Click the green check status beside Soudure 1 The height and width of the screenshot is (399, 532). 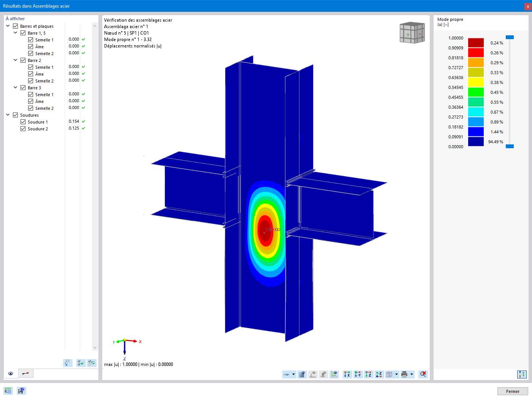pyautogui.click(x=83, y=122)
